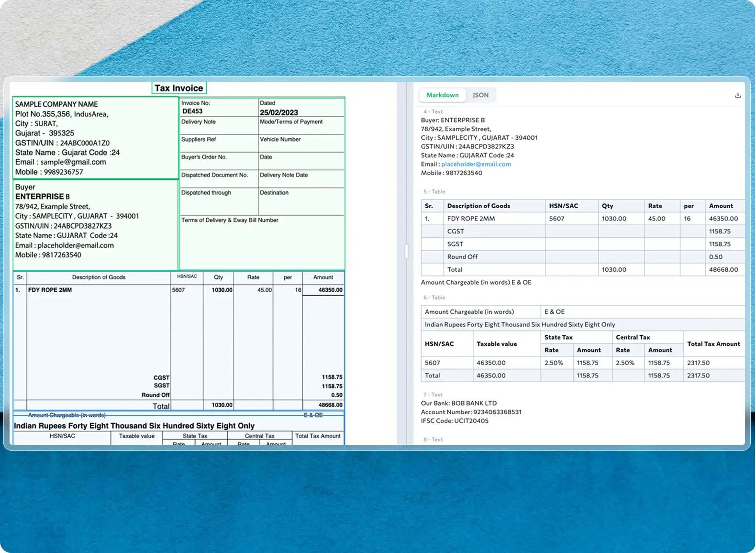The image size is (756, 553).
Task: Grab the panel divider handle between the panes
Action: [406, 252]
